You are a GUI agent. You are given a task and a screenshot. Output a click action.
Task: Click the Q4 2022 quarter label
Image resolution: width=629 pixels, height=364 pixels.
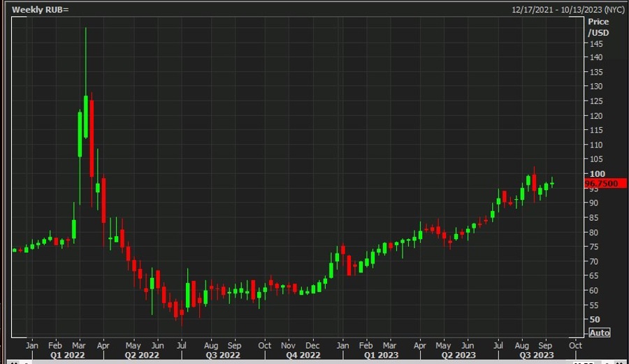click(x=303, y=355)
